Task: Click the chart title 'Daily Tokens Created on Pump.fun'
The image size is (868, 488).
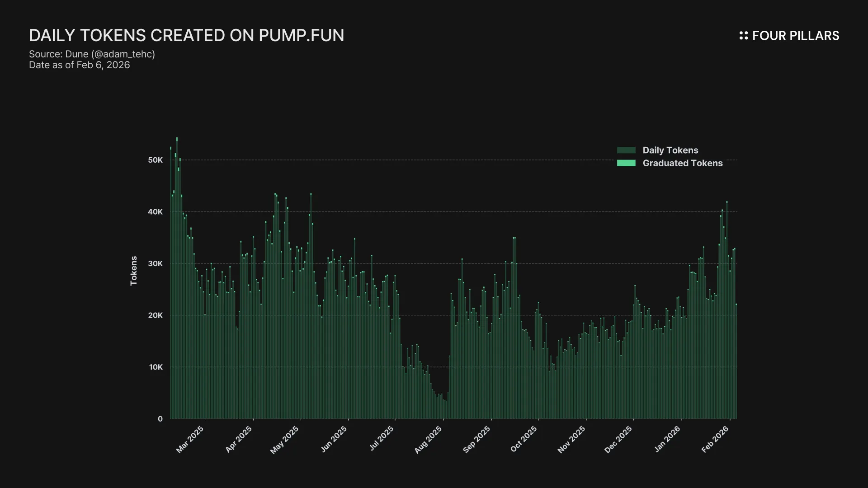Action: coord(186,35)
